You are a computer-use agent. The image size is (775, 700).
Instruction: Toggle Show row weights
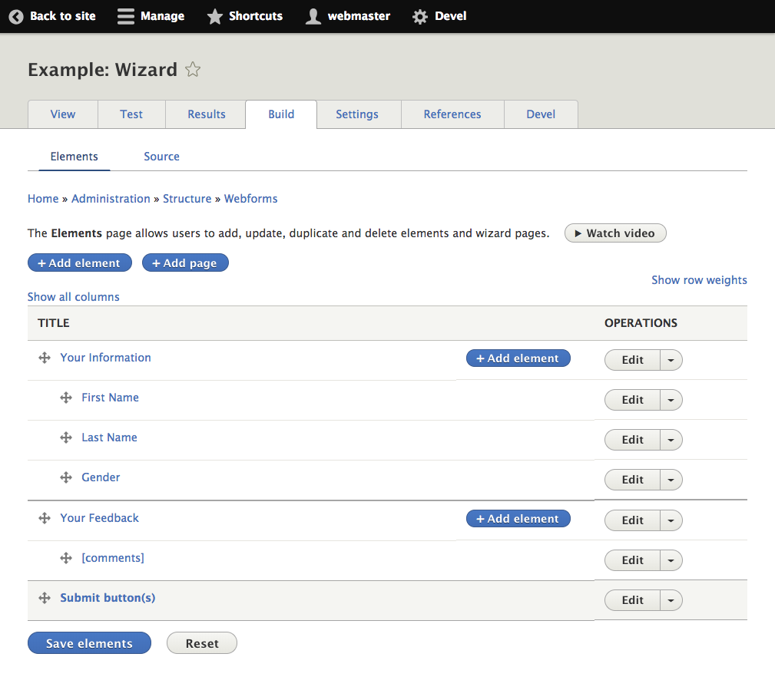point(698,279)
